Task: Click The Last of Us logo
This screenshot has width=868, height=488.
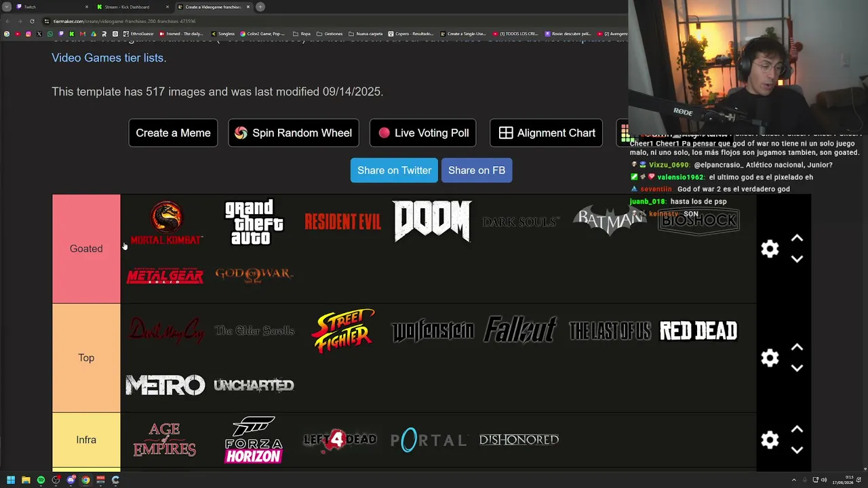Action: (x=610, y=331)
